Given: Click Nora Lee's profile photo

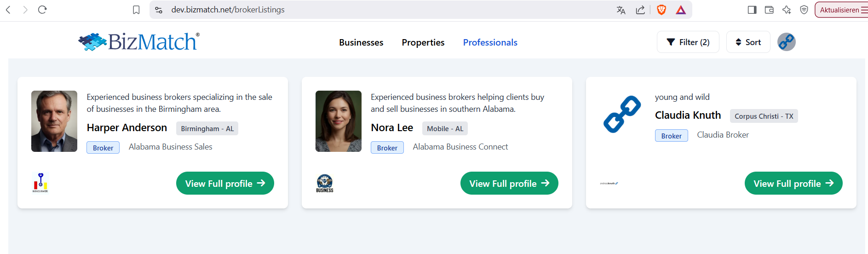Looking at the screenshot, I should click(x=339, y=121).
